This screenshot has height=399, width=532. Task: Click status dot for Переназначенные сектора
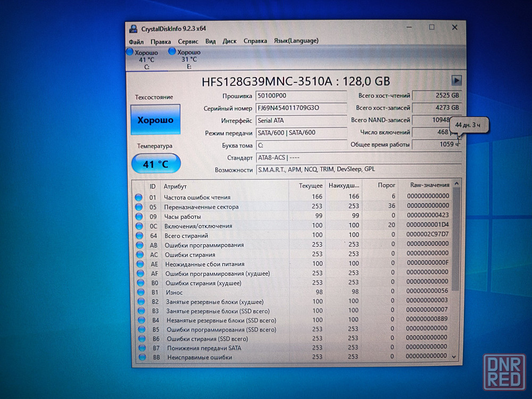point(139,207)
